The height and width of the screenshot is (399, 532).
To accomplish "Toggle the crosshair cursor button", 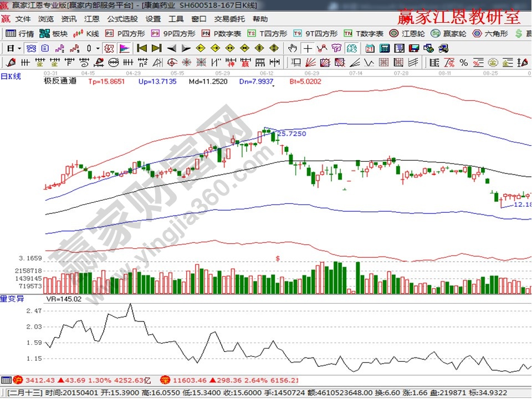I will pyautogui.click(x=308, y=48).
